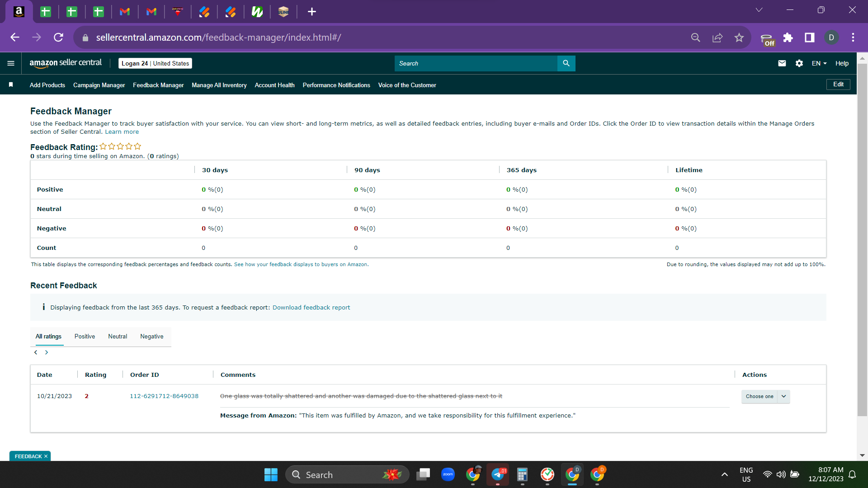Open Add Products in navigation bar
This screenshot has height=488, width=868.
coord(47,85)
